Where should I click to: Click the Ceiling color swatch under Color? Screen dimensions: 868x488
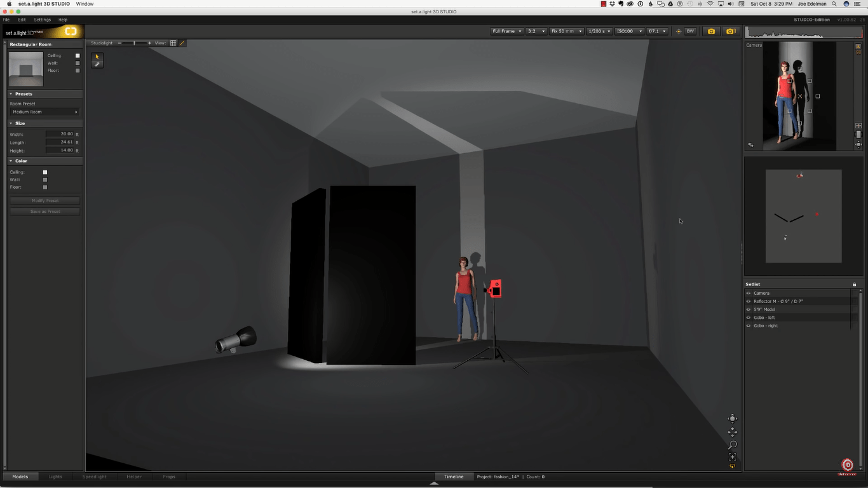(45, 172)
